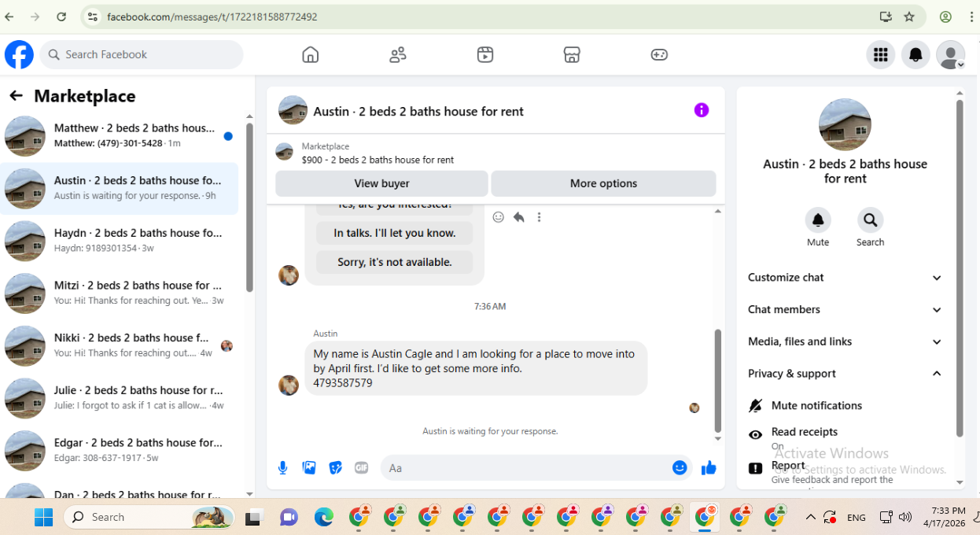Open the nine-dot Menu grid icon

[x=881, y=54]
